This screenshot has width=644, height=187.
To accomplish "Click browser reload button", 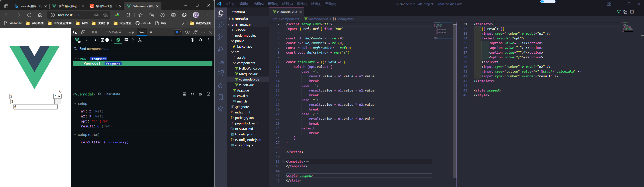I will click(x=29, y=15).
